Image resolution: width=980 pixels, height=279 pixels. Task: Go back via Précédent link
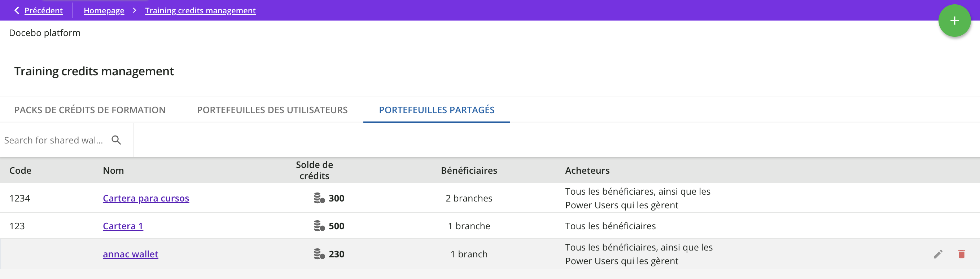(43, 10)
